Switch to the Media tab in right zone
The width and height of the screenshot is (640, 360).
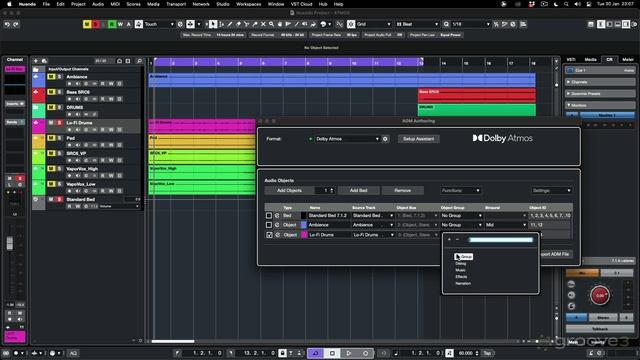pyautogui.click(x=590, y=60)
